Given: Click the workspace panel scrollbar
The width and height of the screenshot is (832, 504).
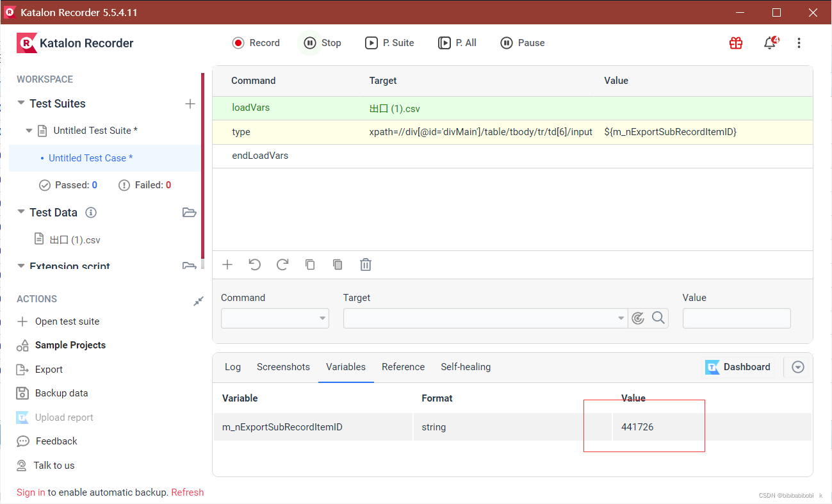Looking at the screenshot, I should tap(203, 167).
